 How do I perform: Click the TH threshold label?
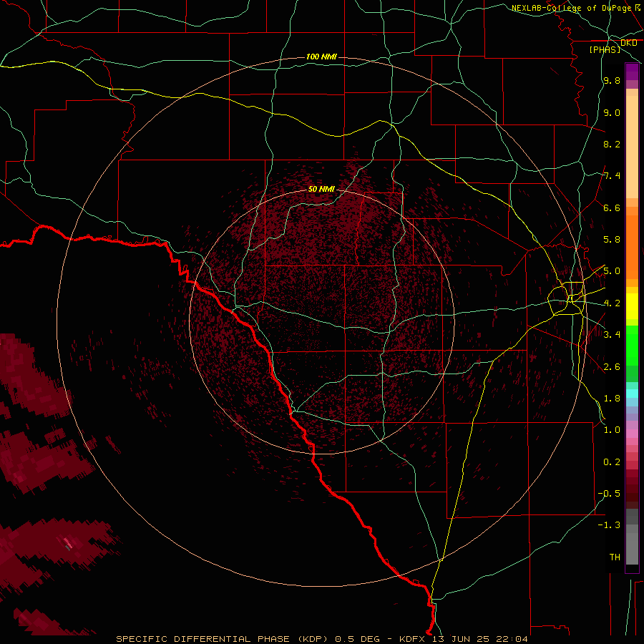[615, 557]
